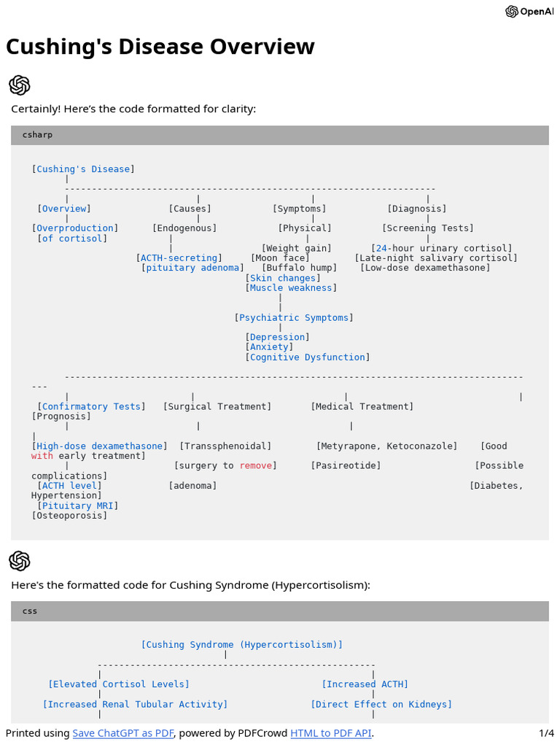This screenshot has width=560, height=747.
Task: Click the [Cushing Syndrome (Hypercortisolism)] heading node
Action: click(241, 645)
